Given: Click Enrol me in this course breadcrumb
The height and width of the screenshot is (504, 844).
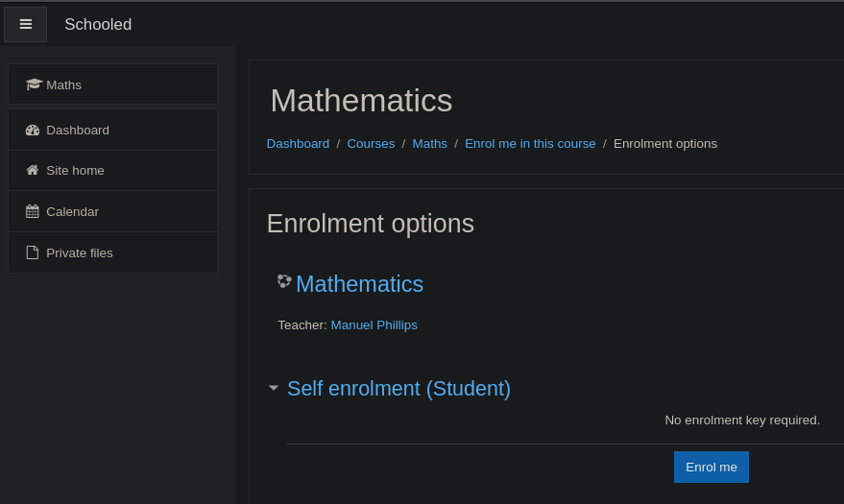Looking at the screenshot, I should coord(530,144).
